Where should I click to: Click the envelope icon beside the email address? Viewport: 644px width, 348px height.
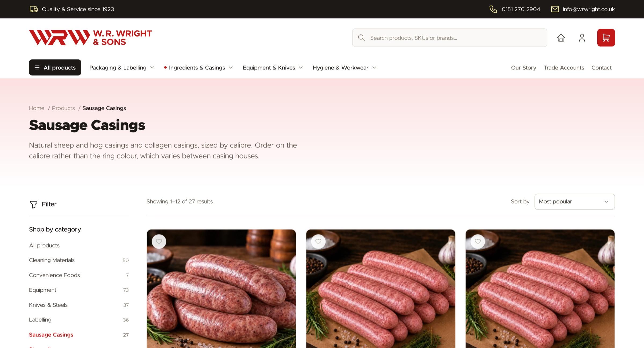click(555, 9)
